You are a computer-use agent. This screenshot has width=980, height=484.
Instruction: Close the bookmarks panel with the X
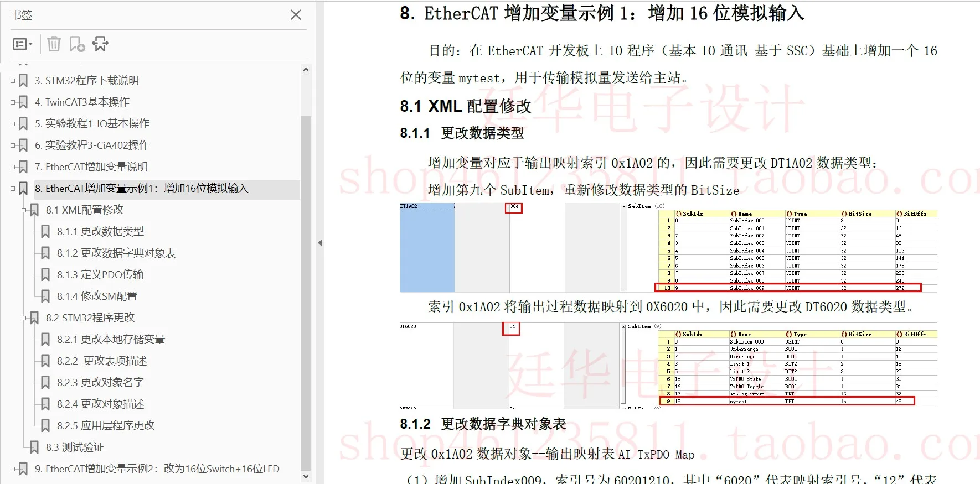[296, 15]
